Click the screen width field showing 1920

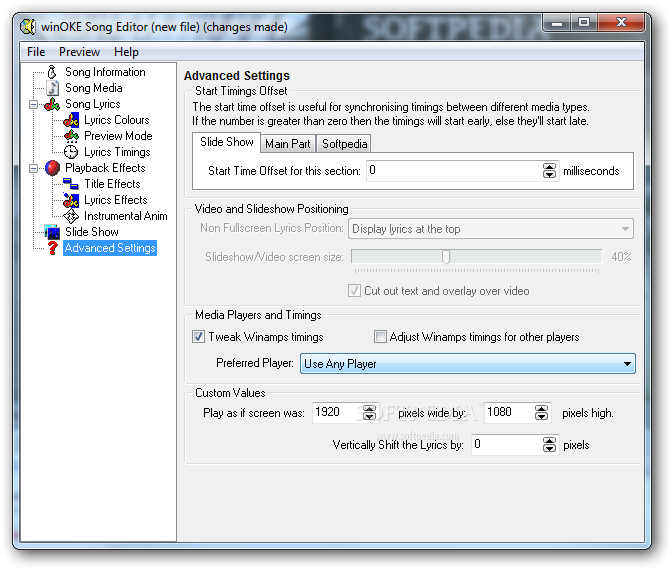click(338, 413)
